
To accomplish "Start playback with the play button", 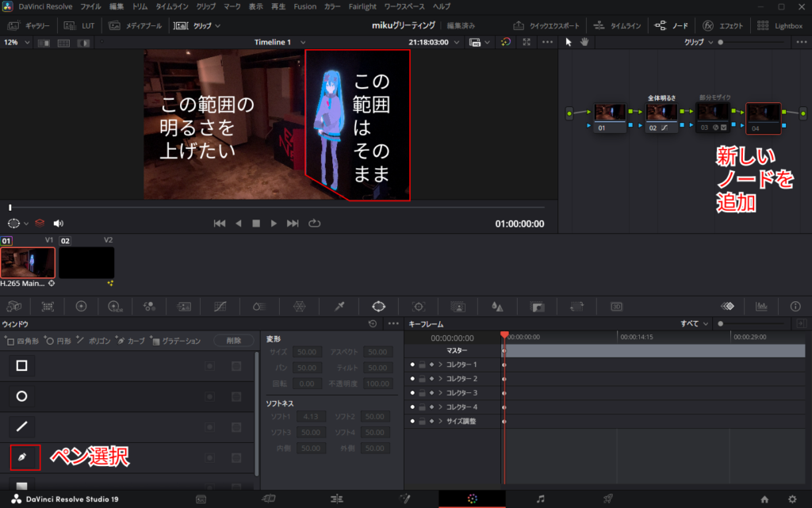I will 274,223.
